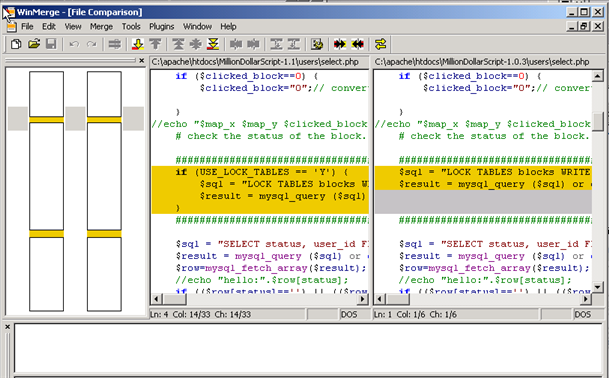Click the left pane DOS status indicator
The height and width of the screenshot is (378, 609).
tap(349, 314)
